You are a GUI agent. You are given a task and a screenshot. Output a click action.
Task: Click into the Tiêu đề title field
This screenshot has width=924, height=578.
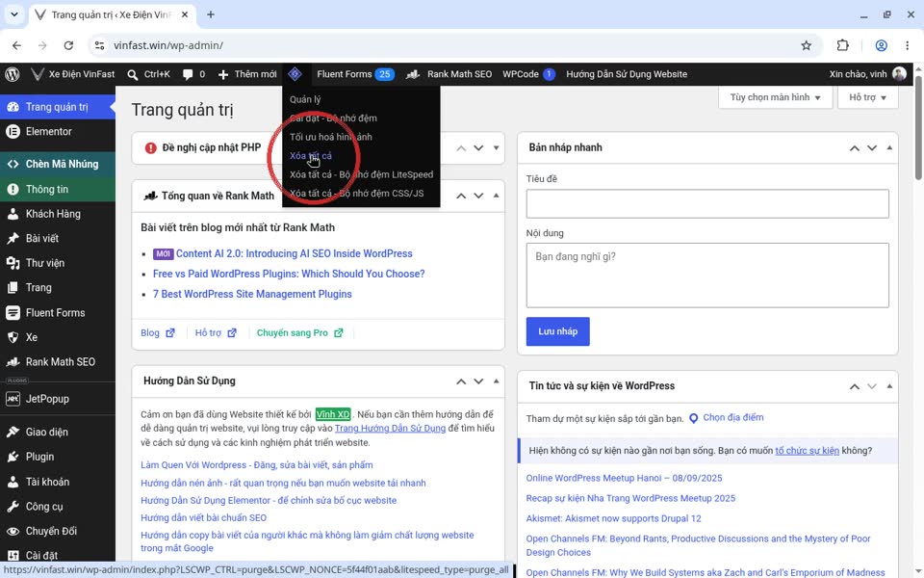[707, 203]
